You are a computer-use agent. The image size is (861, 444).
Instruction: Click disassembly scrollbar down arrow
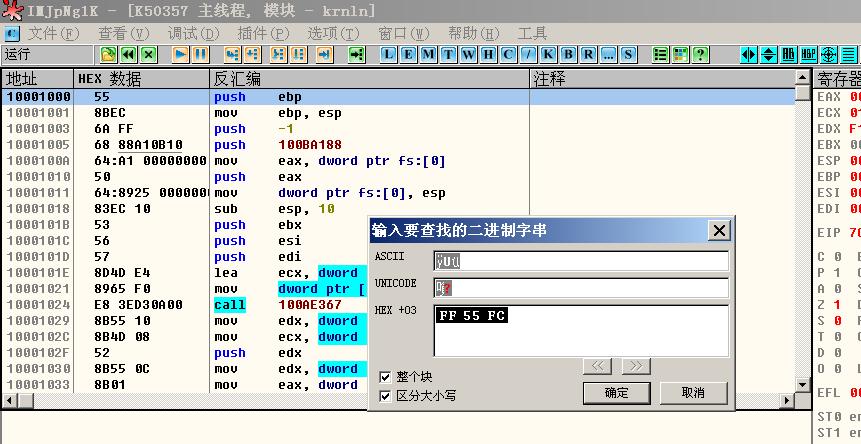tap(803, 385)
